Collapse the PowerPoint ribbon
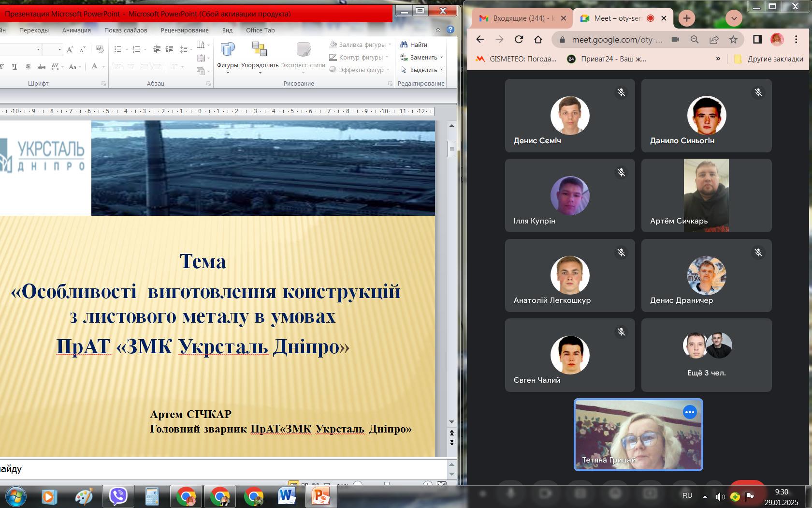 (438, 30)
